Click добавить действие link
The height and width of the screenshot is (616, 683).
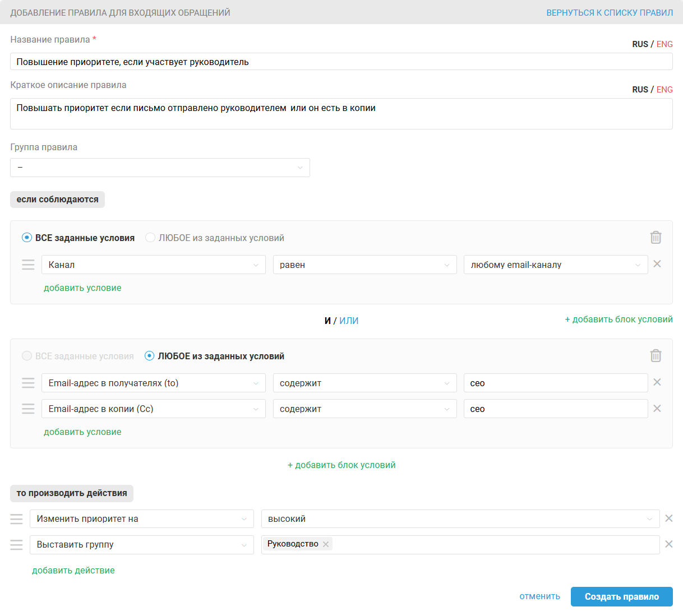73,571
